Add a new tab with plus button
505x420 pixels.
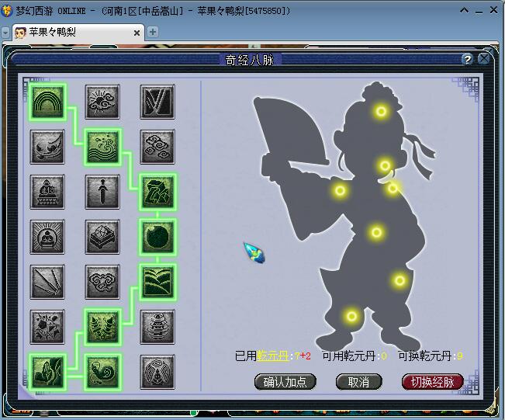click(153, 32)
